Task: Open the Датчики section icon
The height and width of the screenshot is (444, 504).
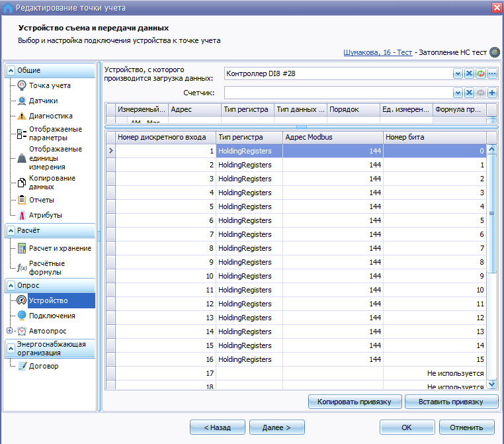Action: 22,101
